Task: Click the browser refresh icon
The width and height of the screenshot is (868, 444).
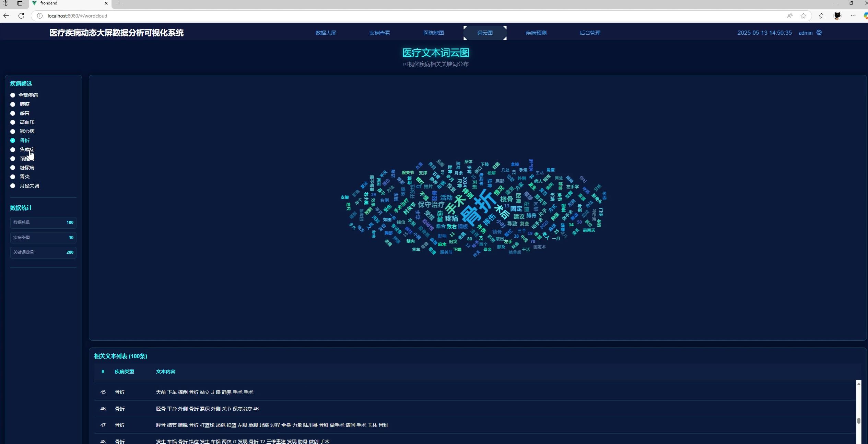Action: 21,16
